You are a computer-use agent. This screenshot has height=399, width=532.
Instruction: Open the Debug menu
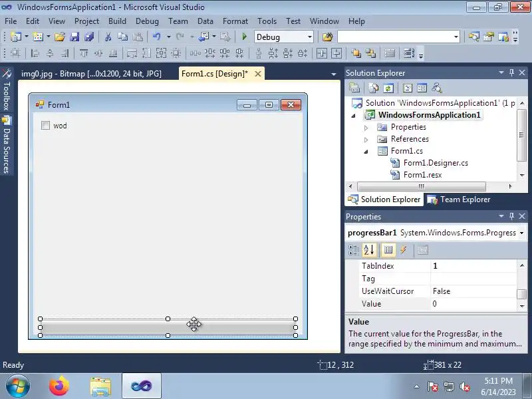pos(147,21)
